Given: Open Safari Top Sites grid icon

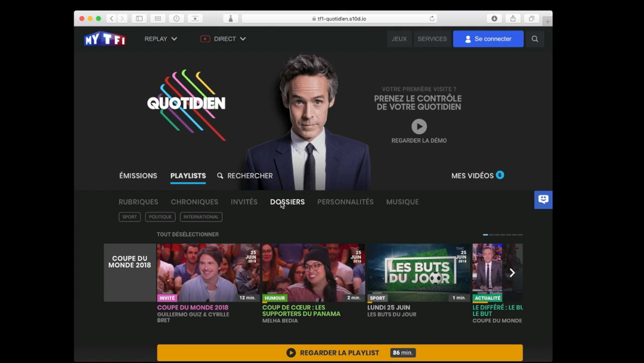Looking at the screenshot, I should coord(157,19).
